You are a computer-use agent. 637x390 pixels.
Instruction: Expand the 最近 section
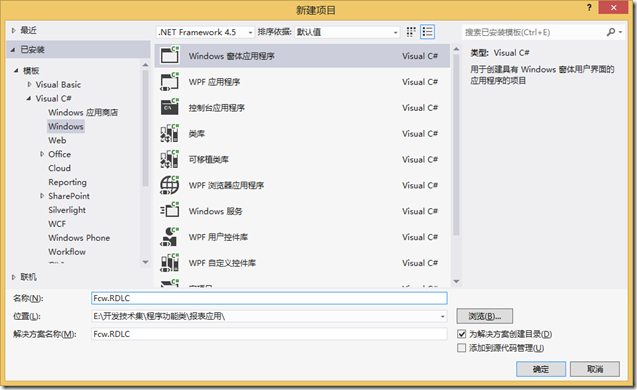[x=14, y=30]
